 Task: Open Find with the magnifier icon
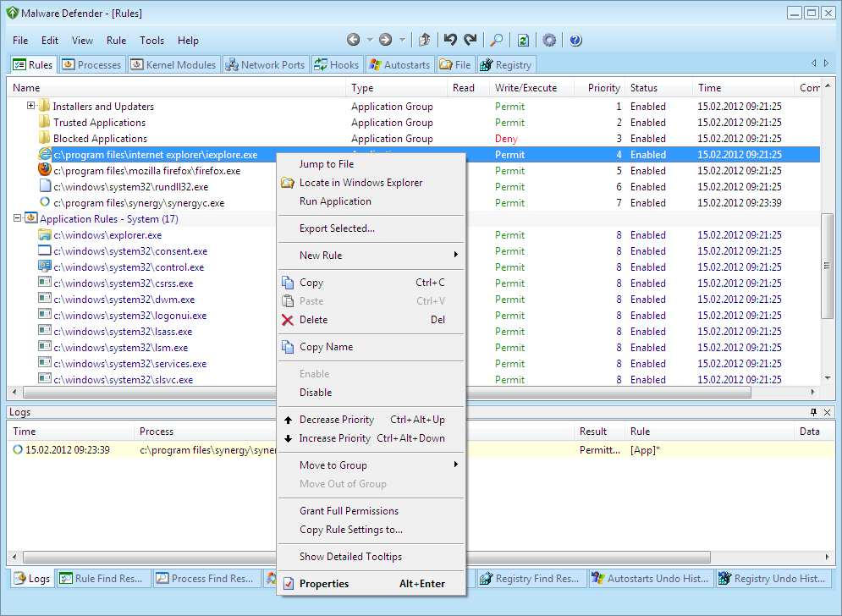497,40
